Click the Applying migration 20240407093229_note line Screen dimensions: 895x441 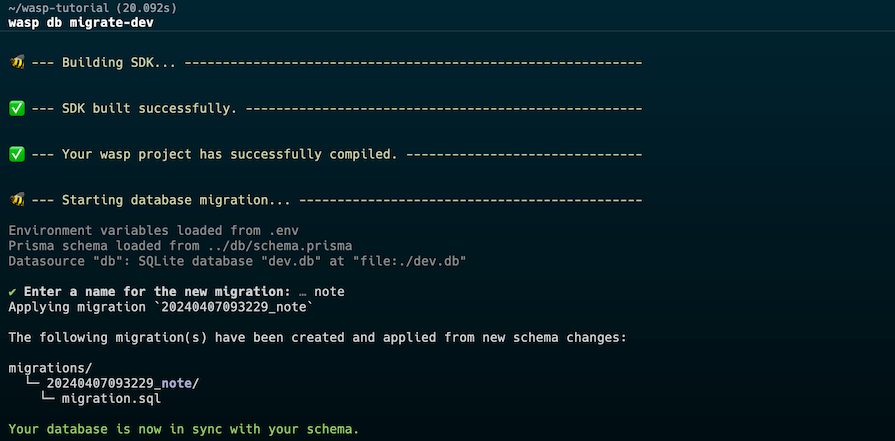(x=161, y=308)
